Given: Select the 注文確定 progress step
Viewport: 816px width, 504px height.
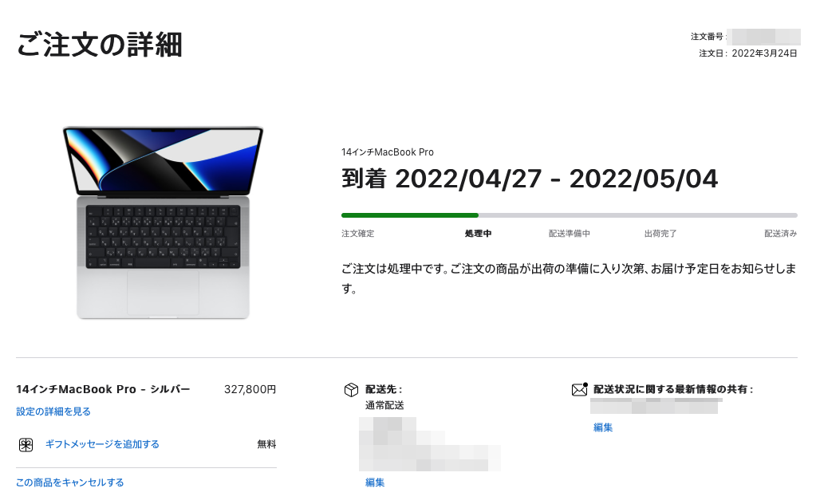Looking at the screenshot, I should point(357,234).
